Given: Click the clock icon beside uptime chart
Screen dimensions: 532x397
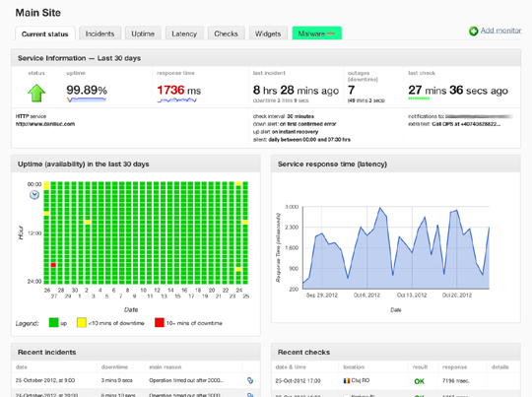Looking at the screenshot, I should click(x=34, y=195).
